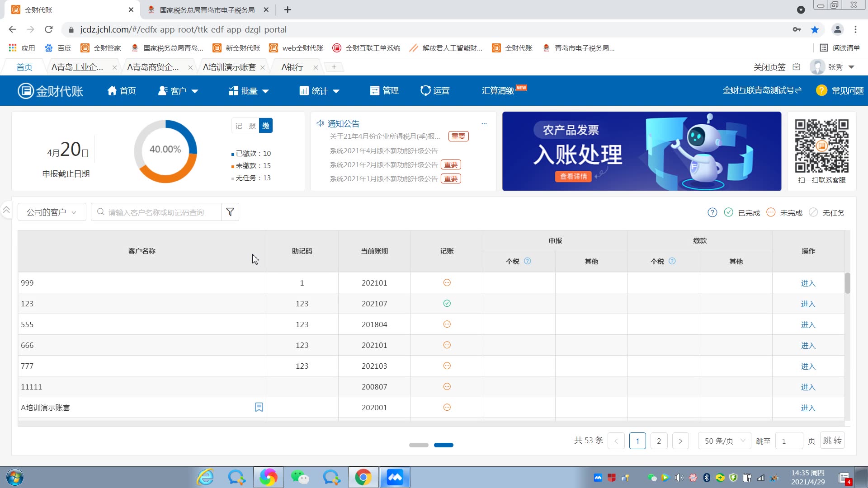Focus the customer name search input

[156, 212]
